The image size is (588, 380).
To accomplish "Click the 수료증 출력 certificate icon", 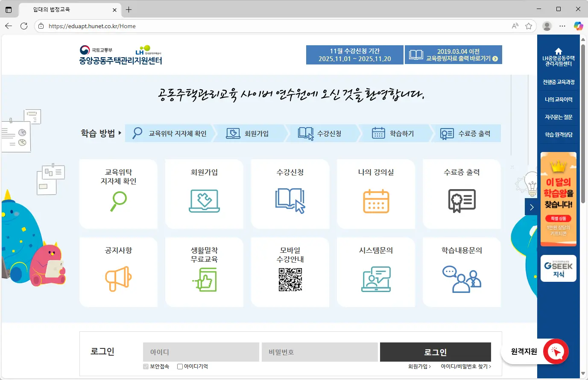I will (462, 201).
